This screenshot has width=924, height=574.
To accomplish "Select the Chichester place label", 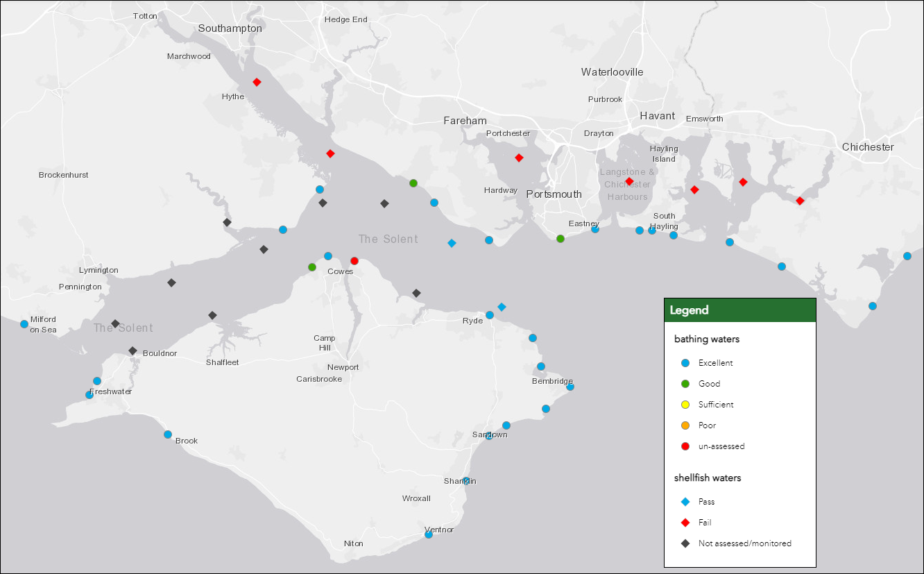I will click(x=868, y=147).
